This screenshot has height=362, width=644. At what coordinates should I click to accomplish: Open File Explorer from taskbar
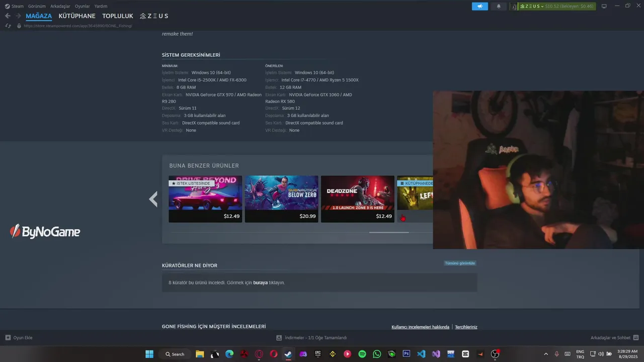tap(200, 354)
